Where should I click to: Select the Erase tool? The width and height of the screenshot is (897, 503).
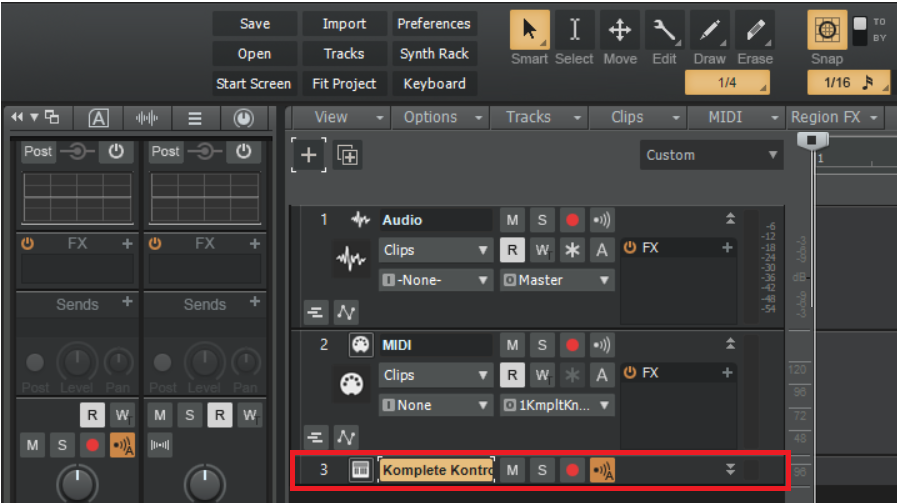755,31
